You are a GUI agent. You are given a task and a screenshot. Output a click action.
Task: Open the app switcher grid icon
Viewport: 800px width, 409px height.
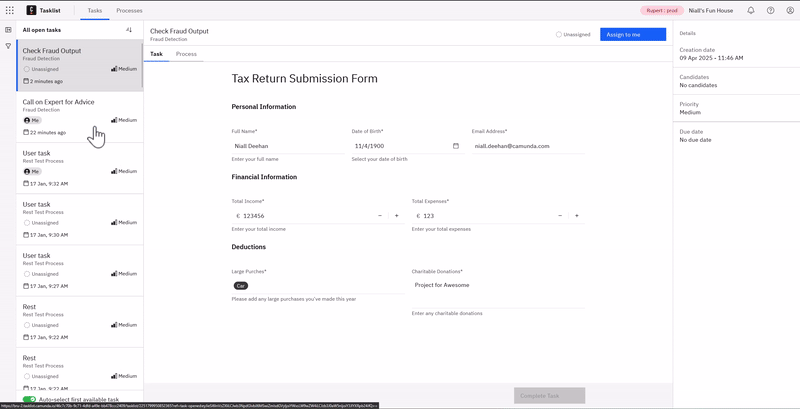10,10
